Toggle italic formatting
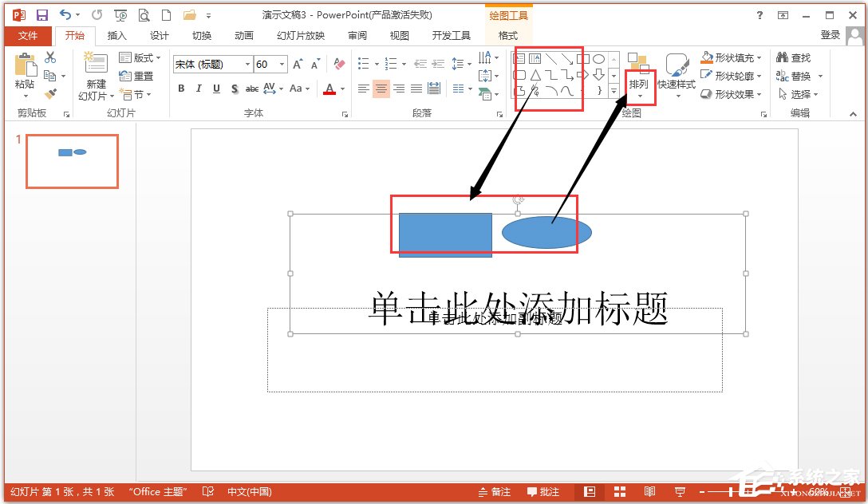Screen dimensions: 868x504 [x=199, y=89]
